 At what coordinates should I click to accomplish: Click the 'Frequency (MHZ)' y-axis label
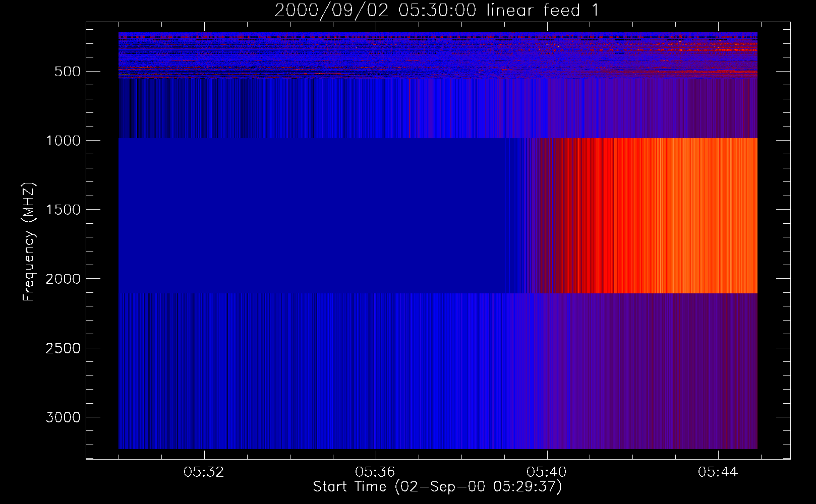[x=29, y=241]
